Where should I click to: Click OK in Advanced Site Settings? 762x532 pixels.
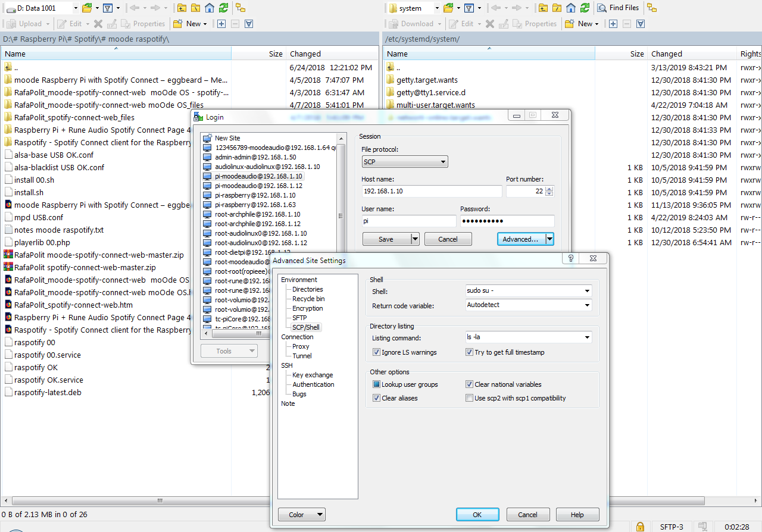(x=477, y=515)
